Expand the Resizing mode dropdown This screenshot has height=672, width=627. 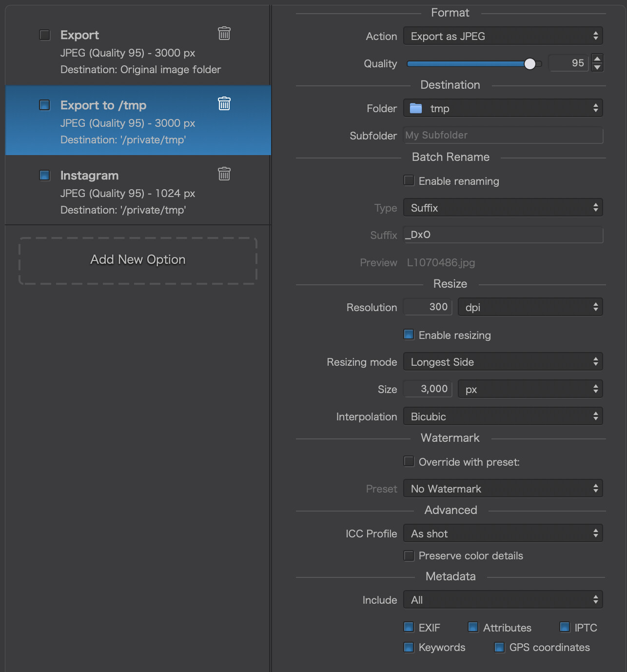[x=503, y=362]
